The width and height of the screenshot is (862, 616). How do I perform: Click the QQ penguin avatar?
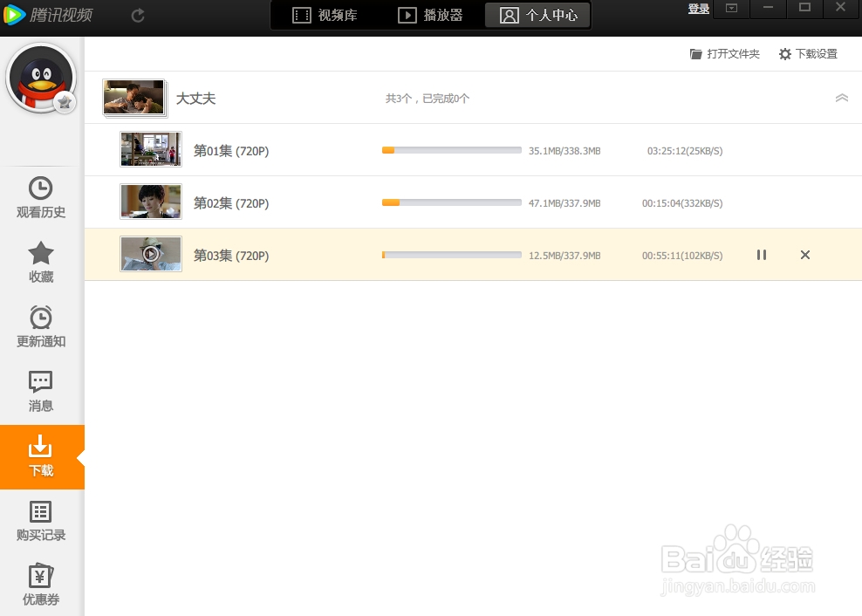click(x=40, y=78)
